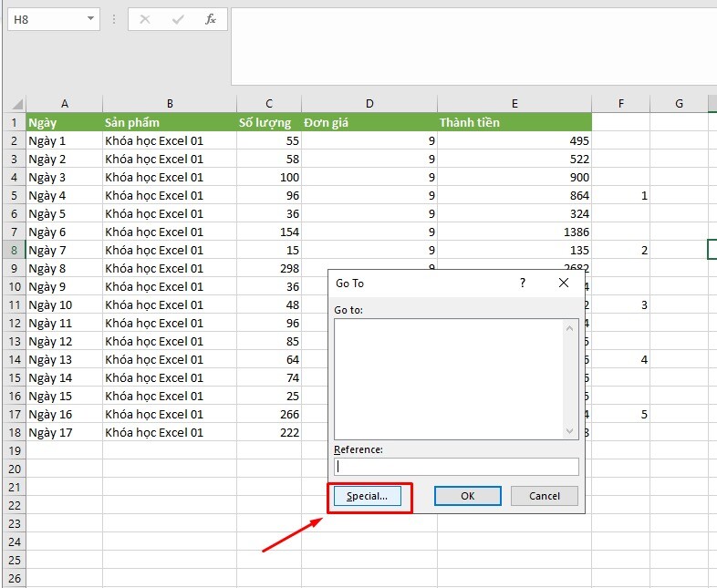Select column G header

tap(679, 104)
